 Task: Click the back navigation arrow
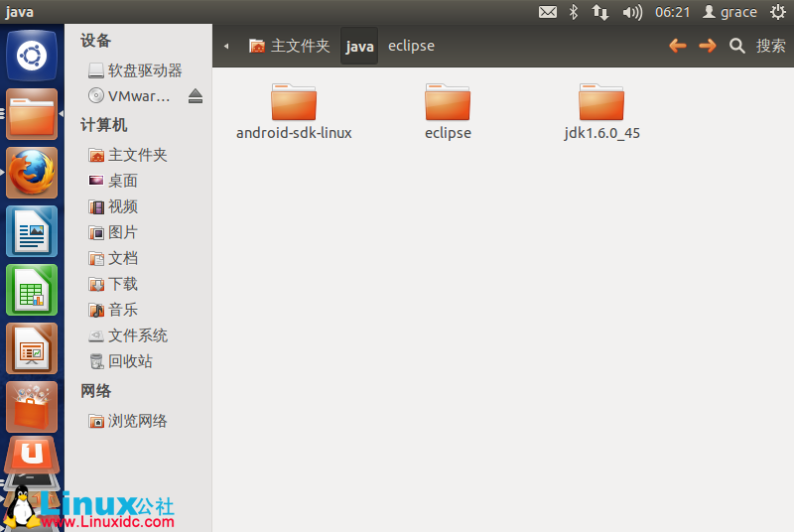coord(678,46)
